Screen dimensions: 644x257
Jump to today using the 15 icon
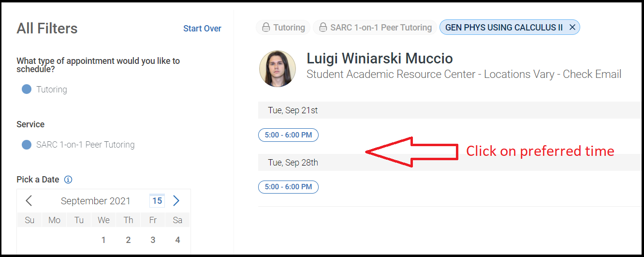click(157, 200)
